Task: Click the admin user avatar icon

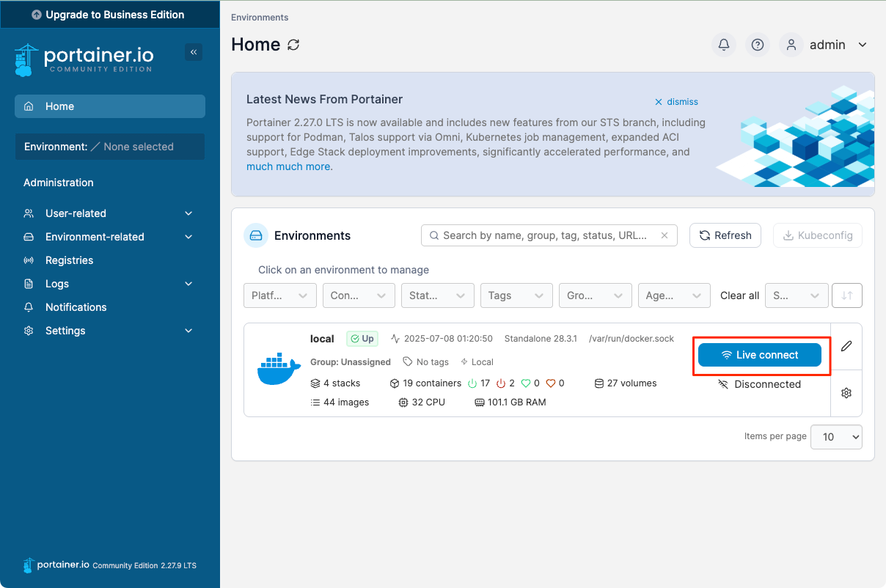Action: (791, 45)
